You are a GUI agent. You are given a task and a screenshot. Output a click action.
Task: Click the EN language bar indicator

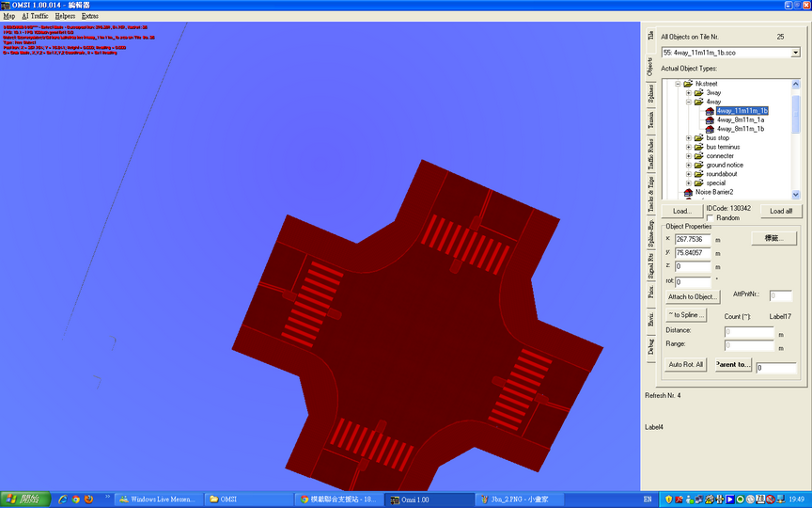pos(648,500)
